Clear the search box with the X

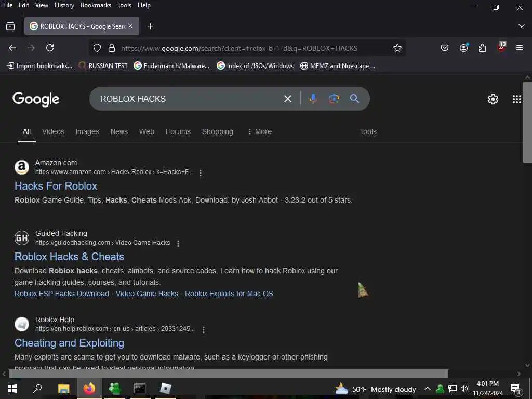288,99
